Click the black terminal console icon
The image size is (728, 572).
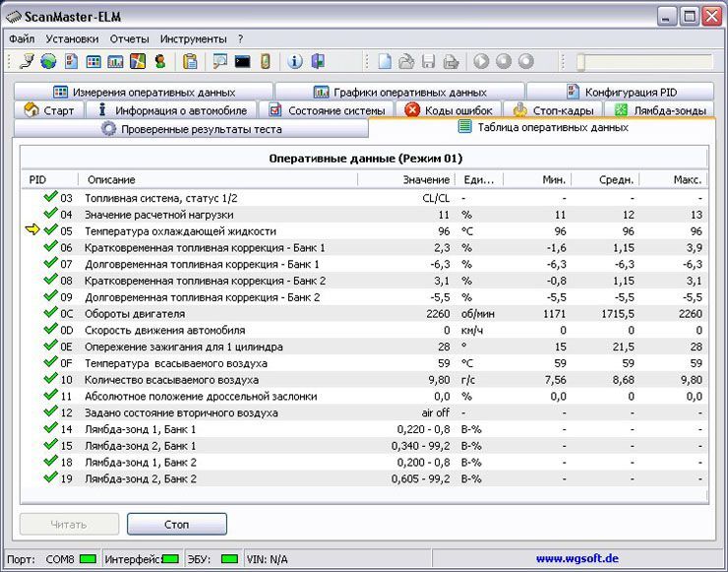[242, 62]
